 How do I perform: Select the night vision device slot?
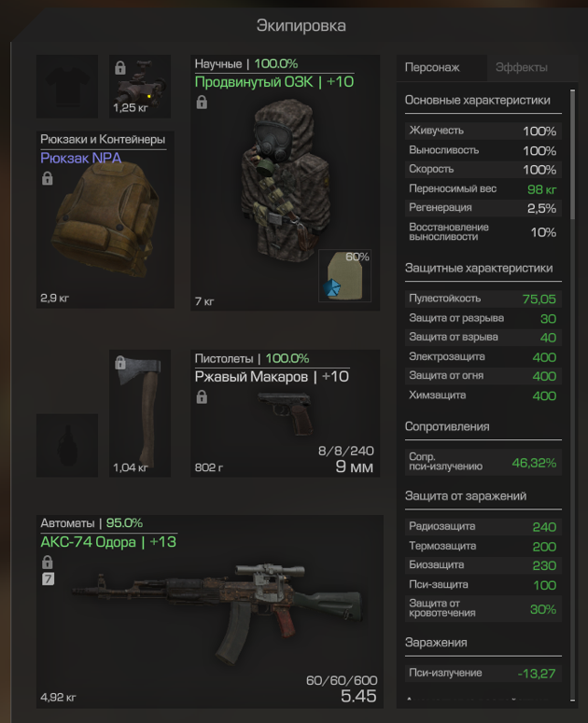(x=140, y=86)
